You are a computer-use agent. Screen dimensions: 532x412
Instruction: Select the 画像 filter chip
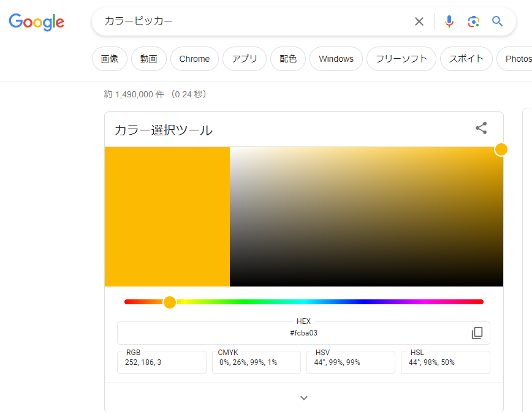click(110, 59)
